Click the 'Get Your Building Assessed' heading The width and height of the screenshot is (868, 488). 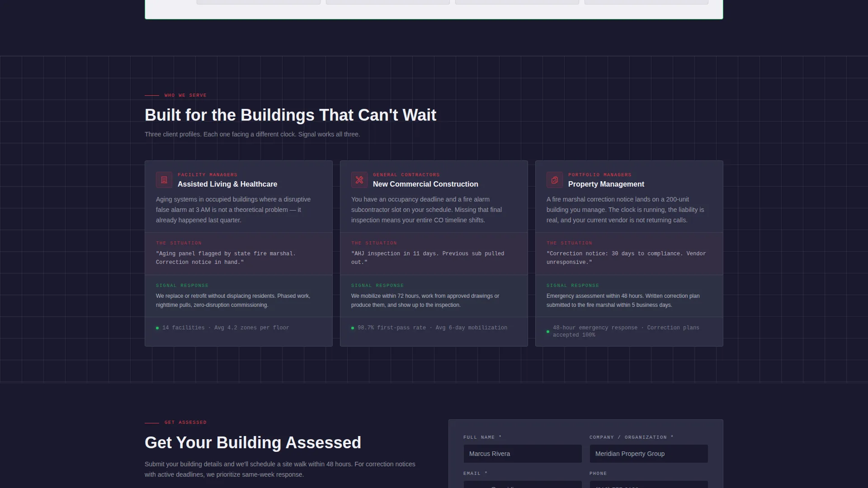tap(253, 443)
